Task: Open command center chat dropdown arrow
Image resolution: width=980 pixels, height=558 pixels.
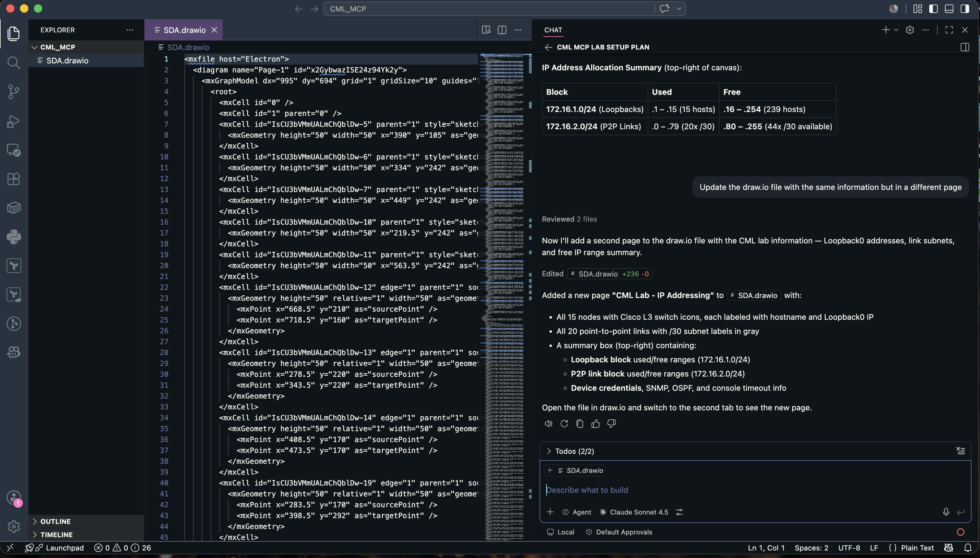Action: pyautogui.click(x=679, y=8)
